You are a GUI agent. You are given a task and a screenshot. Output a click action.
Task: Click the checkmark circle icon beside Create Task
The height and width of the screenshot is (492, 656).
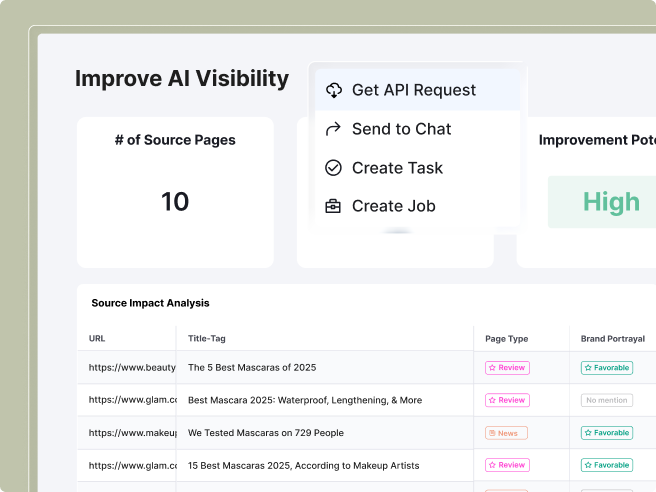point(334,168)
